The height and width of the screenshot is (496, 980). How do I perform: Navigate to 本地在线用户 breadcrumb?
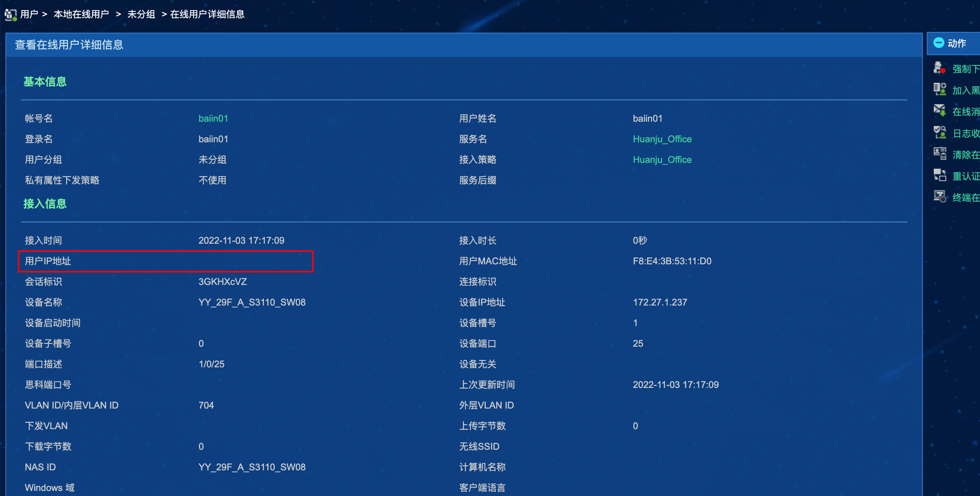[81, 14]
